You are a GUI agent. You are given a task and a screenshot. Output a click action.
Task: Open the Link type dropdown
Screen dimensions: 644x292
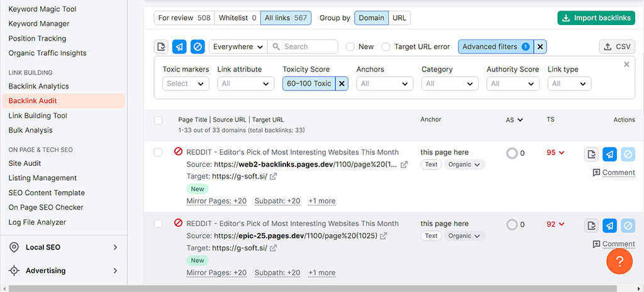[x=569, y=84]
